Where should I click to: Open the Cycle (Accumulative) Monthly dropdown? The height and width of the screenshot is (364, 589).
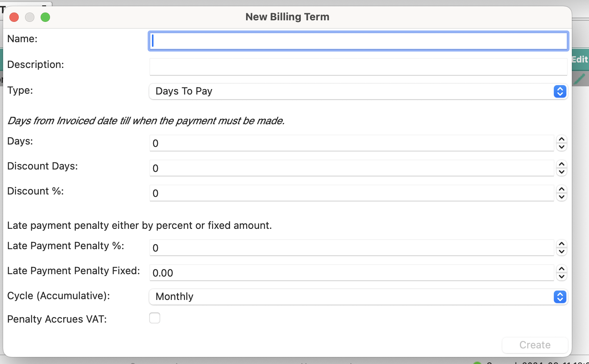358,297
